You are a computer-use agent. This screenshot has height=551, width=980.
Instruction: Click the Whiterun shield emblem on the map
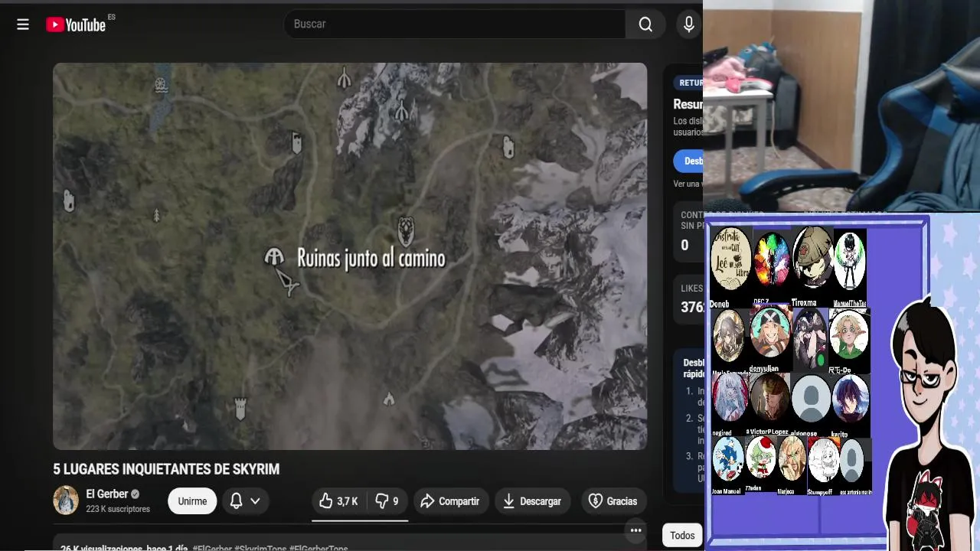click(407, 230)
